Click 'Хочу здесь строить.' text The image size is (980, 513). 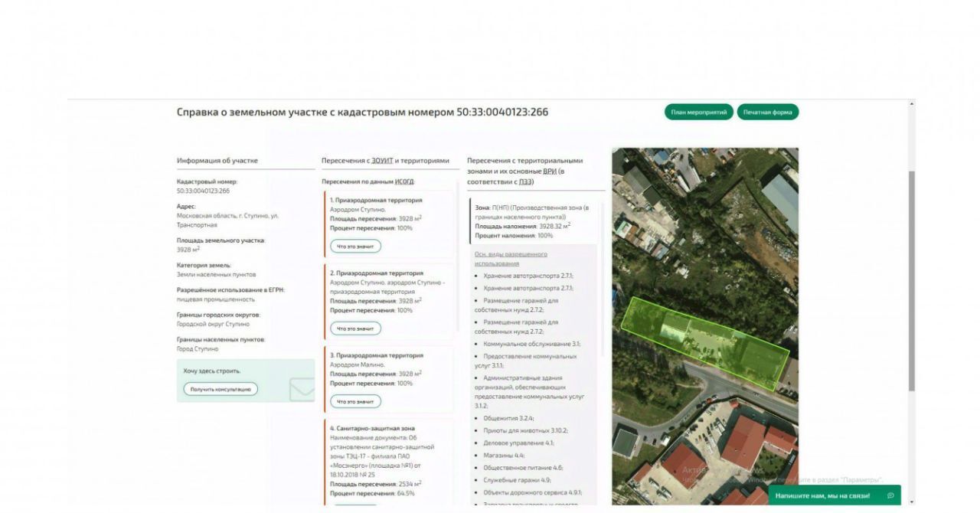[212, 371]
